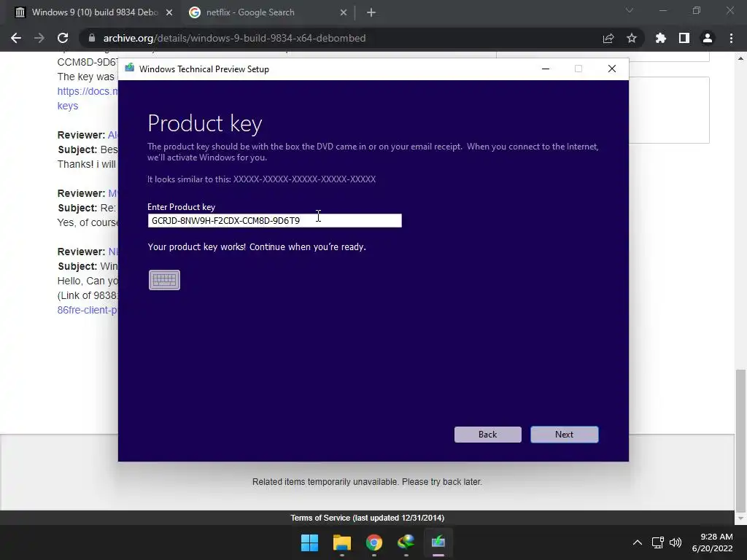
Task: Open the Windows Start menu
Action: (x=309, y=542)
